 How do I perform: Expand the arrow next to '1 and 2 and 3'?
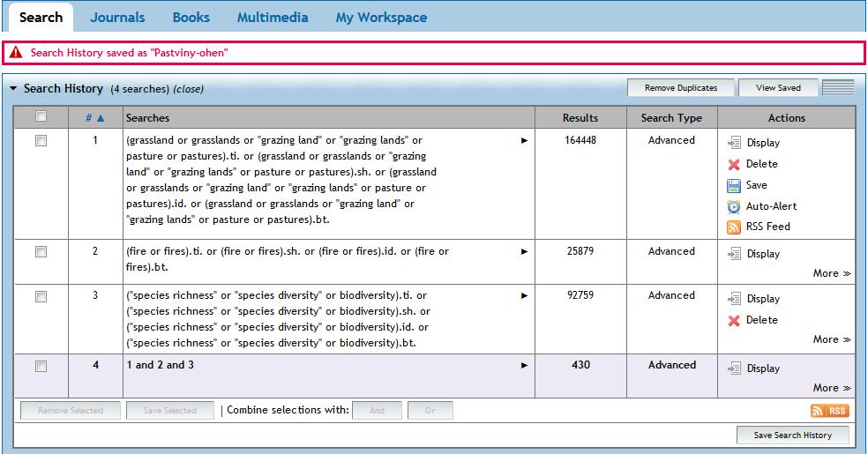524,366
